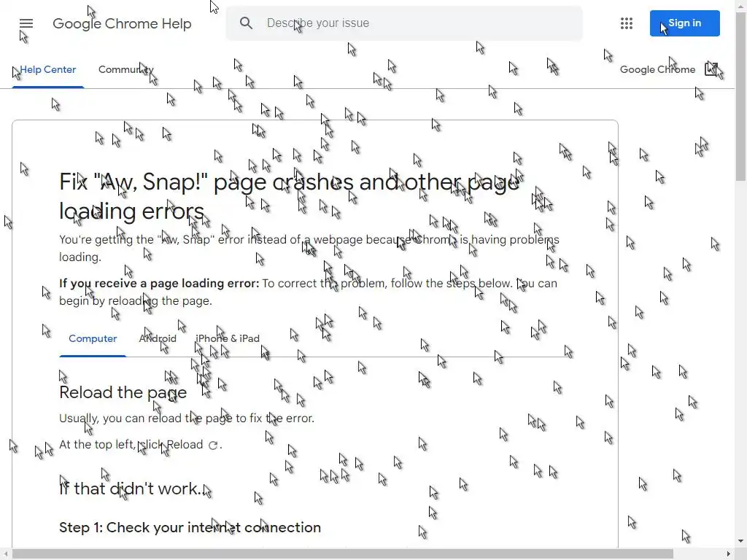Focus the Describe your issue field
The width and height of the screenshot is (747, 560).
[x=404, y=23]
